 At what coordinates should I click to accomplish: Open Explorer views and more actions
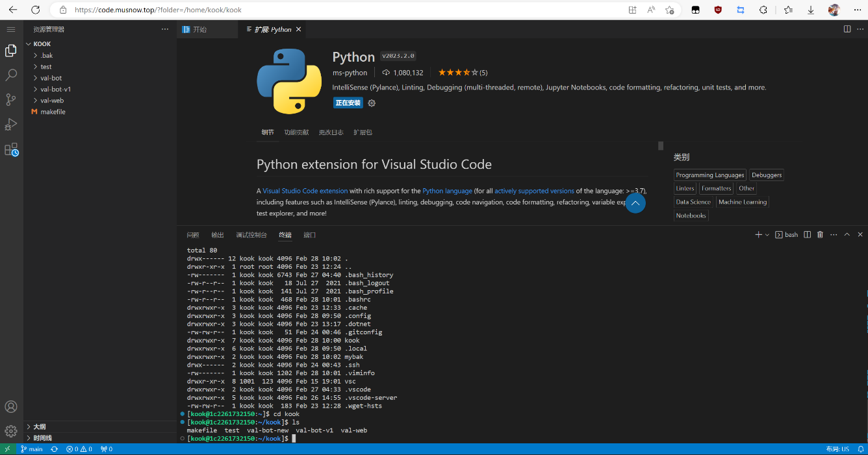click(165, 29)
